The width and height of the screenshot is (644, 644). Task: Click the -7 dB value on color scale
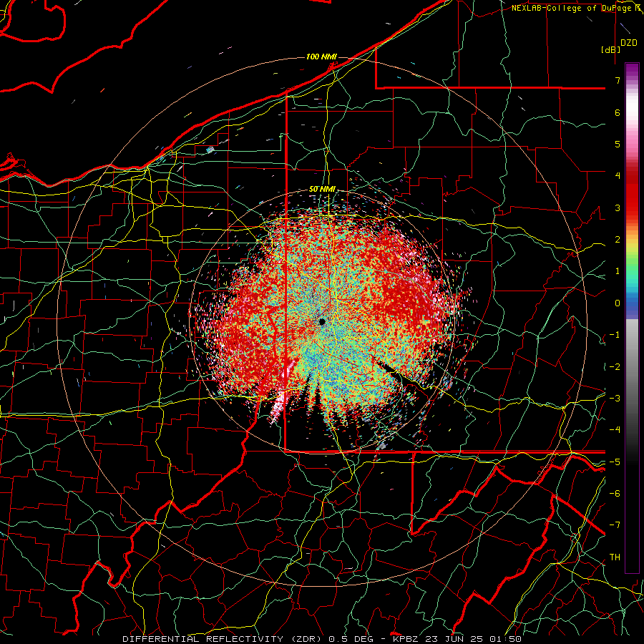click(615, 525)
